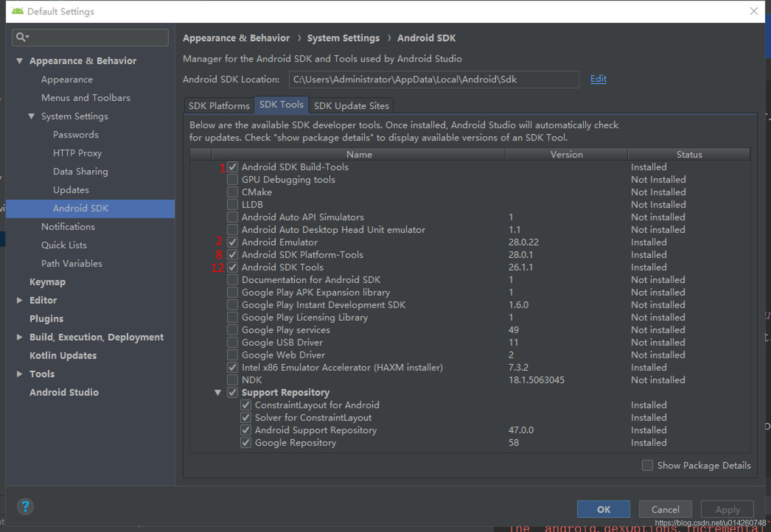Click the Status column header
Screen dimensions: 771x532
(689, 155)
